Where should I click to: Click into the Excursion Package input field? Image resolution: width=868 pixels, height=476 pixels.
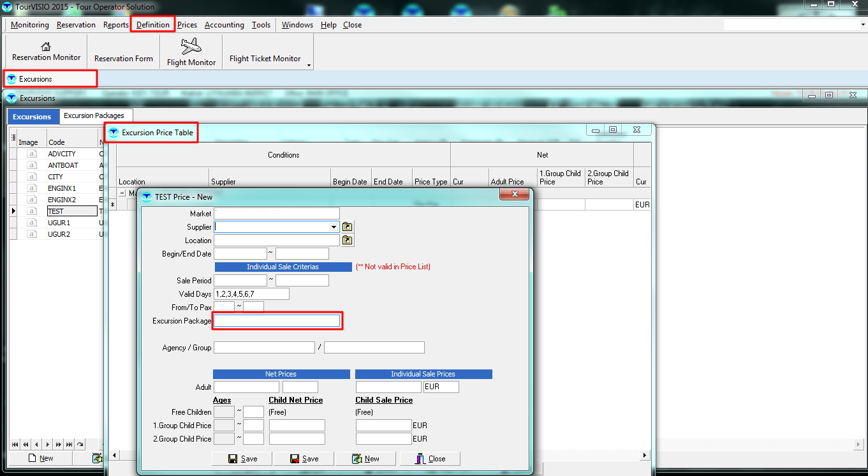(x=277, y=321)
